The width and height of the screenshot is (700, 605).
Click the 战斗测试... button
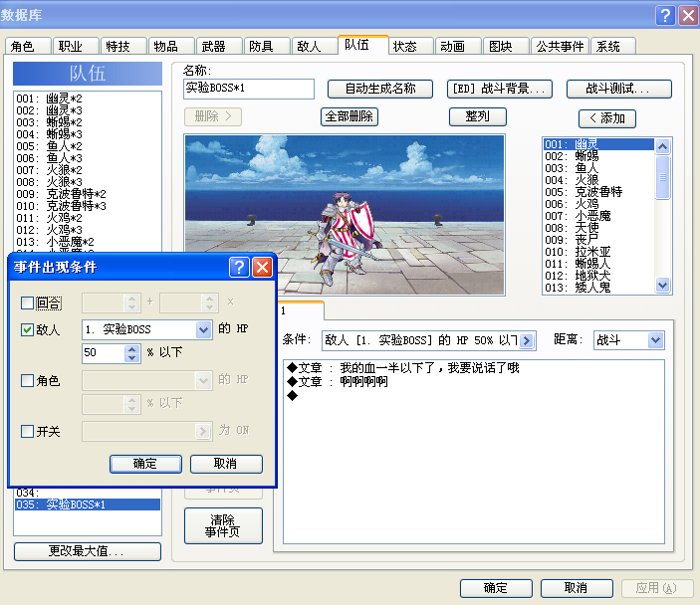[618, 89]
